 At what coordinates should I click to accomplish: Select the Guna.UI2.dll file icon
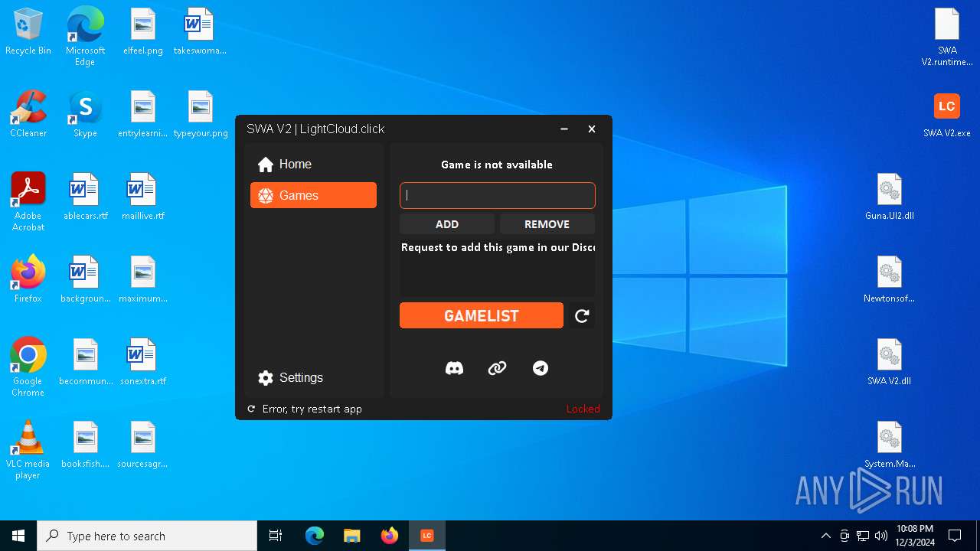(890, 197)
